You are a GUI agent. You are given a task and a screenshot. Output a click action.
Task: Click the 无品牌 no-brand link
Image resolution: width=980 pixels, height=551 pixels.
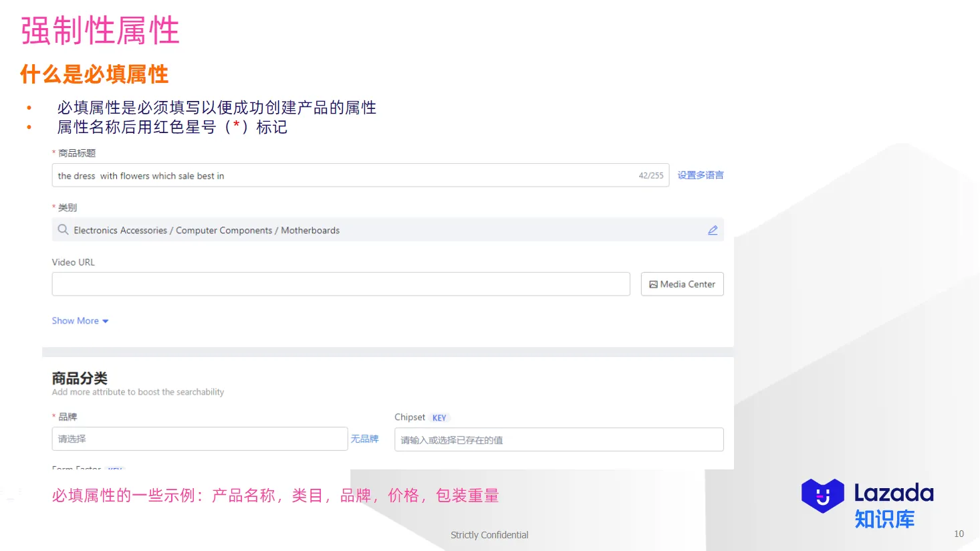[365, 439]
